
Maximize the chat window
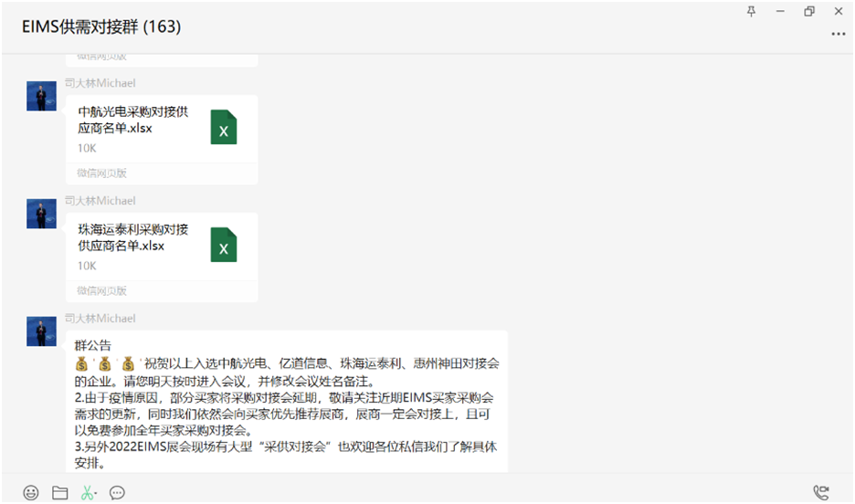(809, 11)
